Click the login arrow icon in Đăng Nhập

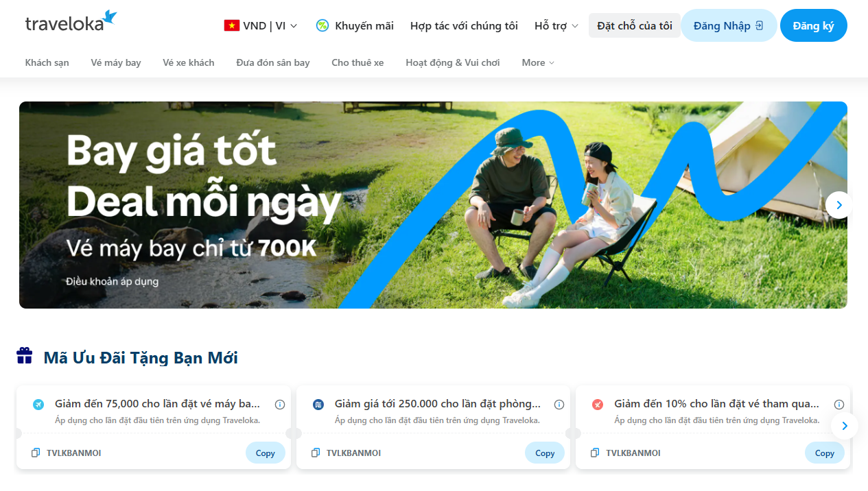click(760, 25)
